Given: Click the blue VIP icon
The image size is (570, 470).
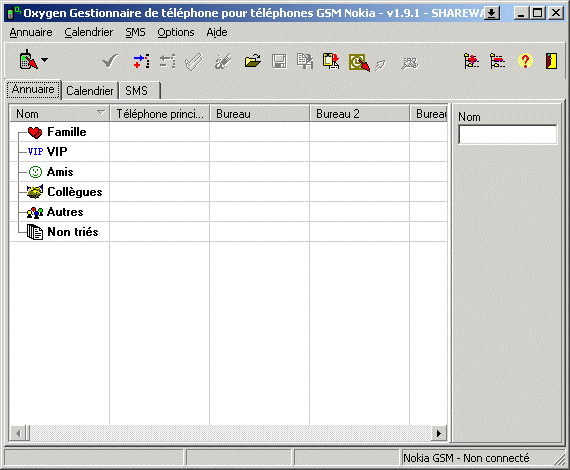Looking at the screenshot, I should tap(35, 152).
